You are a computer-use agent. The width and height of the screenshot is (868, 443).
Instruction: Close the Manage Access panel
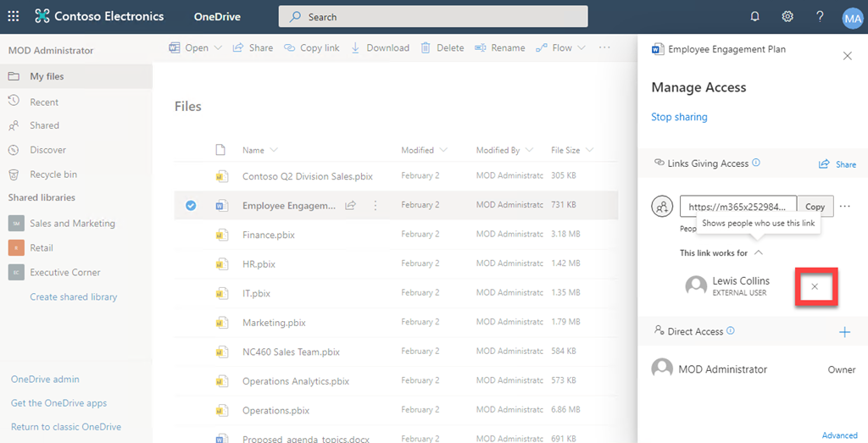[847, 56]
